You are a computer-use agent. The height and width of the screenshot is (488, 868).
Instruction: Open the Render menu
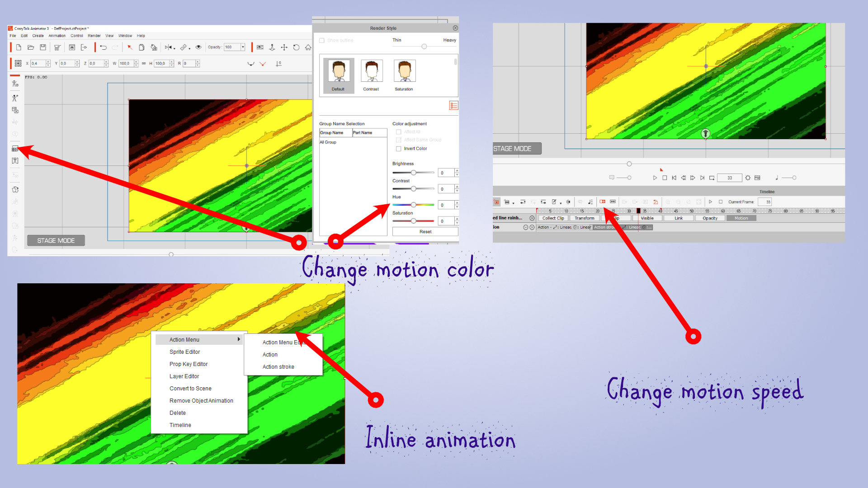(94, 36)
